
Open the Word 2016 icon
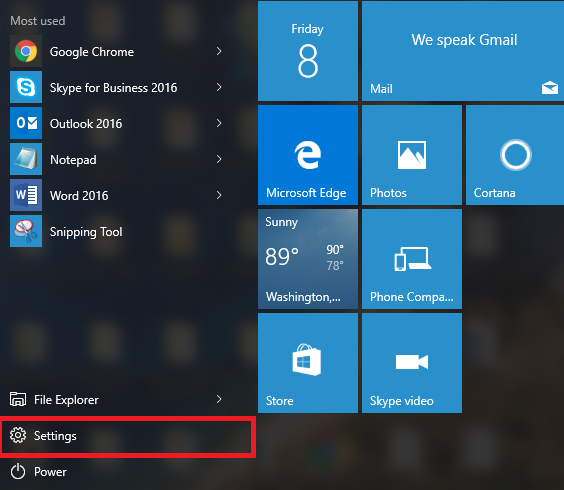[26, 195]
